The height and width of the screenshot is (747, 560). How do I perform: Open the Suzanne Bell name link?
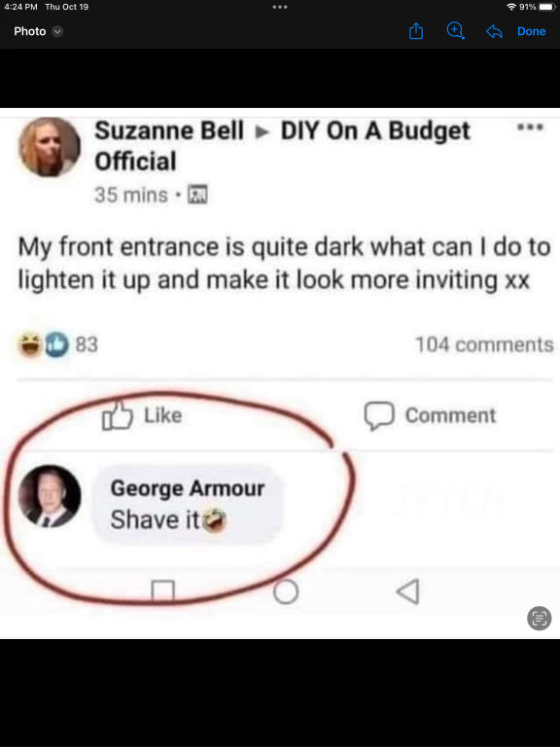(169, 131)
